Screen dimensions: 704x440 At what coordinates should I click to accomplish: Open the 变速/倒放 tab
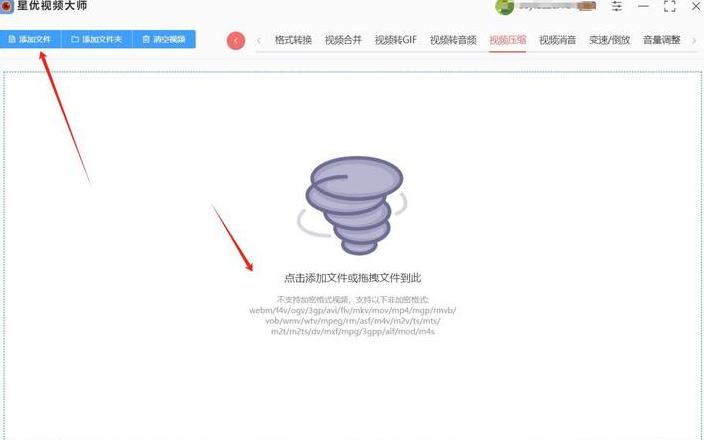(609, 40)
